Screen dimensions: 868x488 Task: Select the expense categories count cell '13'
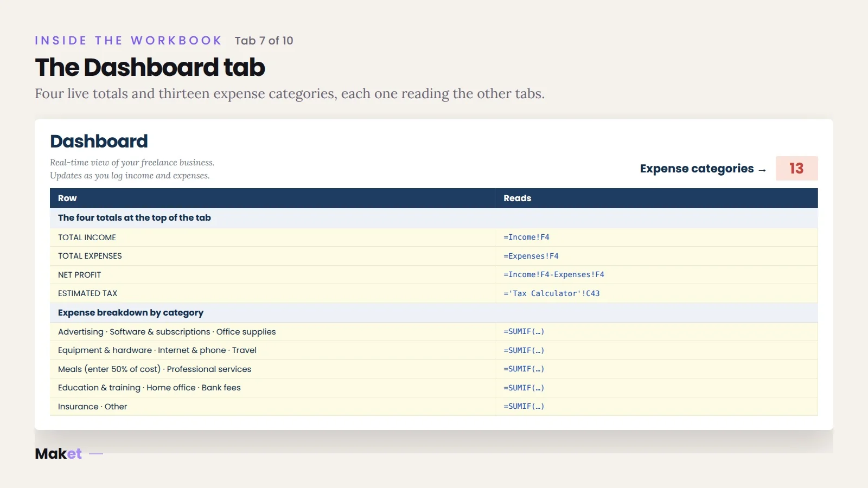796,168
